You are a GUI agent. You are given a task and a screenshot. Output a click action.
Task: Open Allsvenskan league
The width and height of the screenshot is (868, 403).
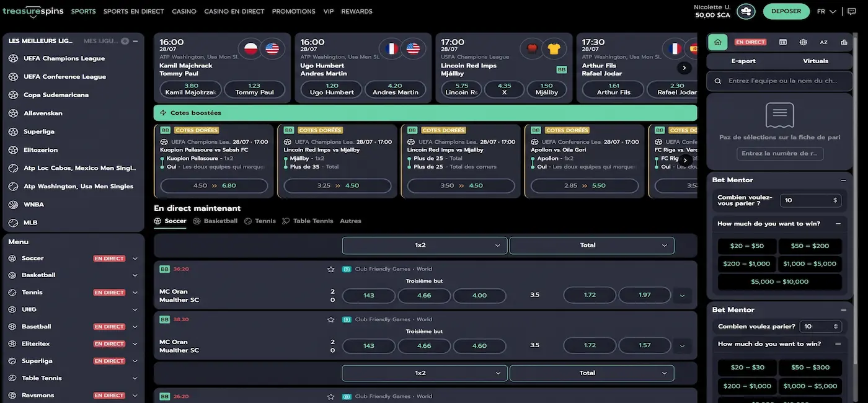(x=43, y=113)
